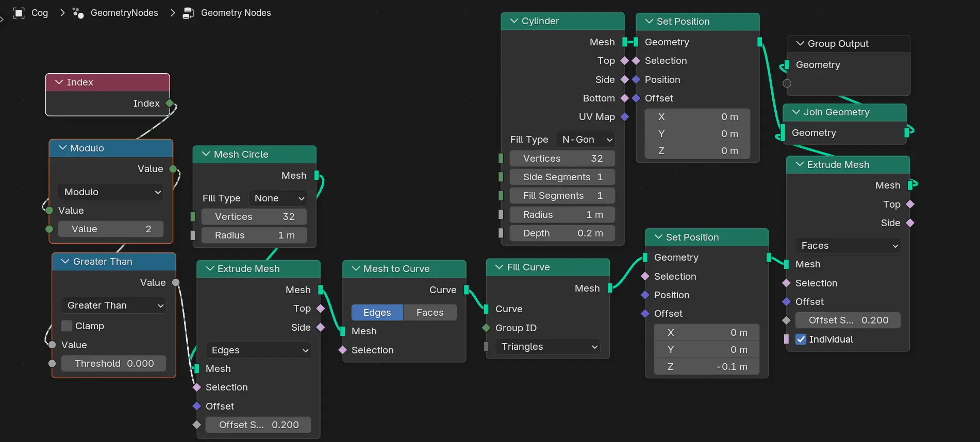Collapse the Join Geometry node

(796, 112)
